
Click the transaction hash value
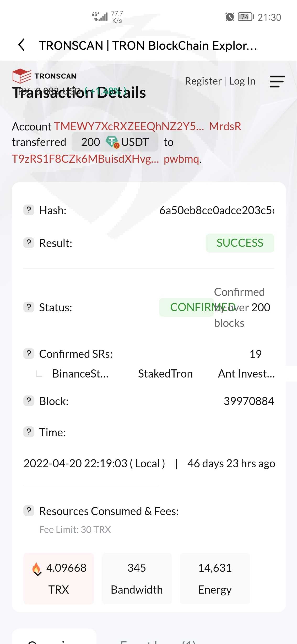click(x=217, y=210)
